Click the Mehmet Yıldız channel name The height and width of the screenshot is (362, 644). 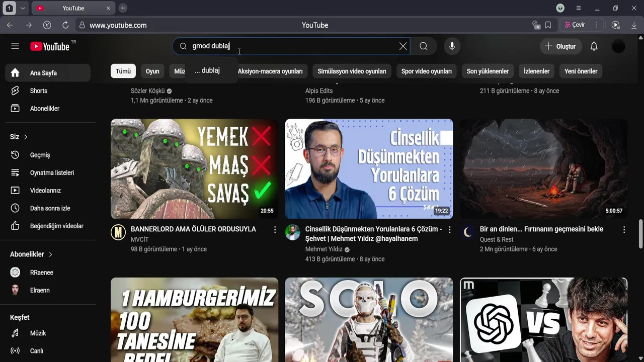(x=324, y=249)
